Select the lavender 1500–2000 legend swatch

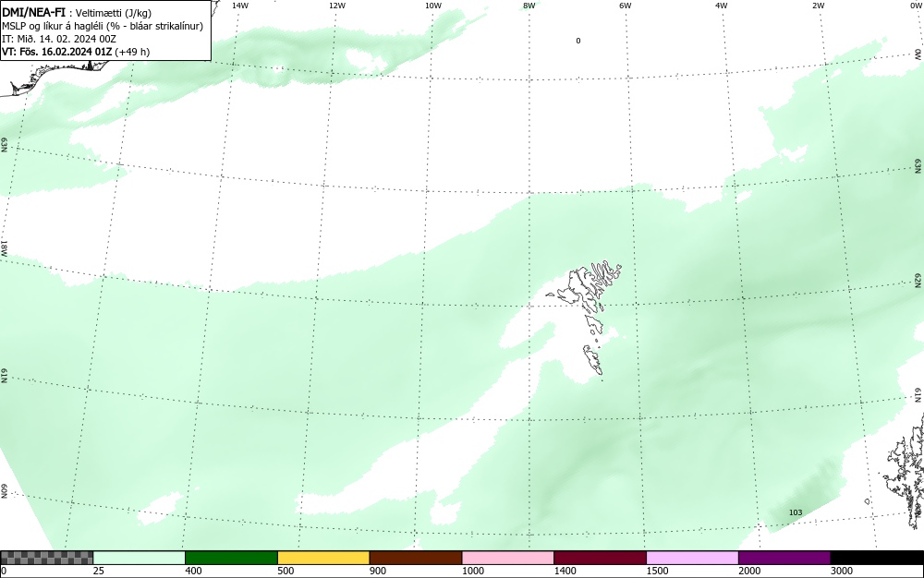point(692,558)
